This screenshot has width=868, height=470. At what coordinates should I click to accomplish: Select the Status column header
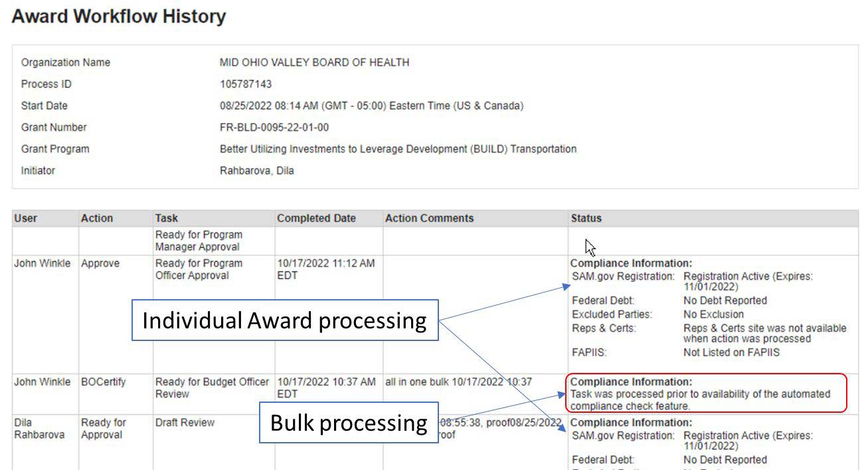coord(586,218)
